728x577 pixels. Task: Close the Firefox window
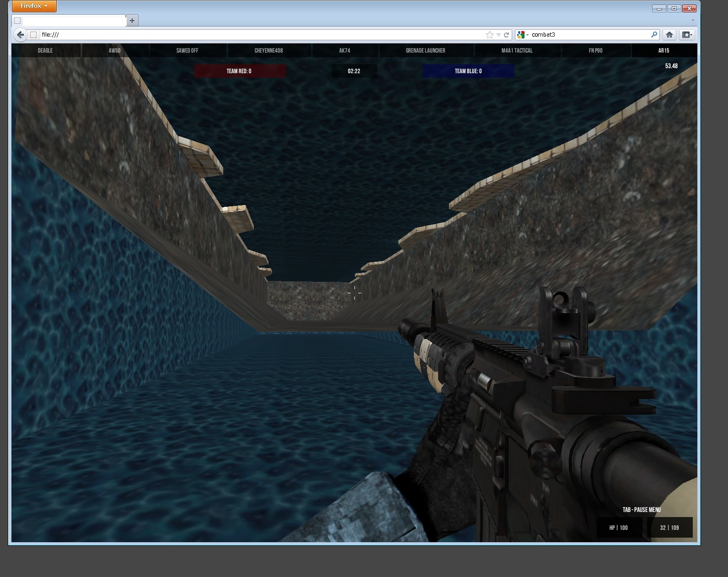pos(689,8)
